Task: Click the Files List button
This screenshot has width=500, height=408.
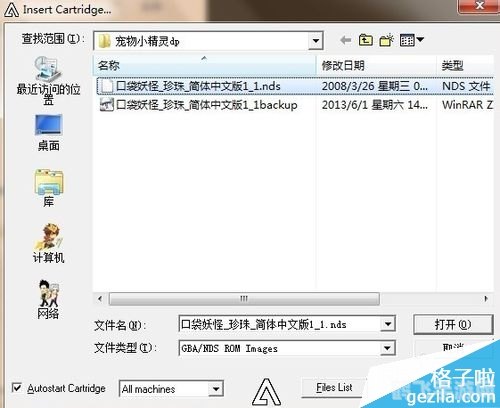Action: click(x=334, y=388)
